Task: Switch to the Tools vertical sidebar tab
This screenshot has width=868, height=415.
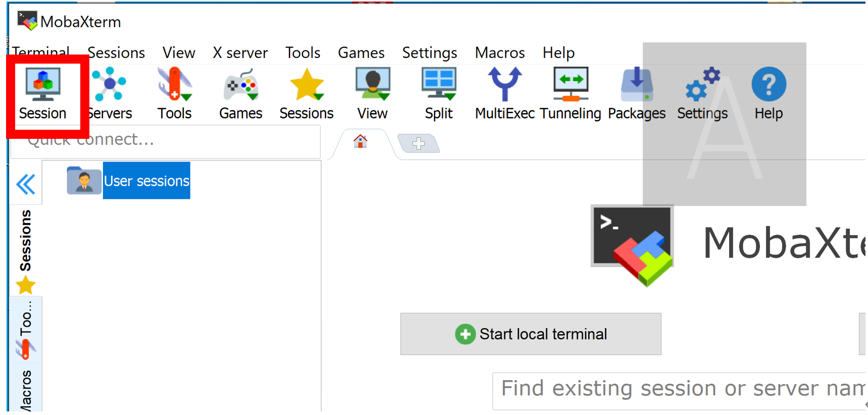Action: point(25,329)
